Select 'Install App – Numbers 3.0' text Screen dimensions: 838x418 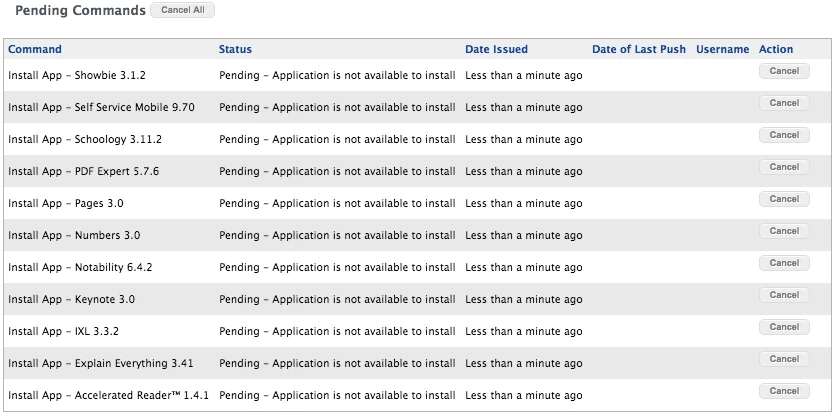pos(74,236)
